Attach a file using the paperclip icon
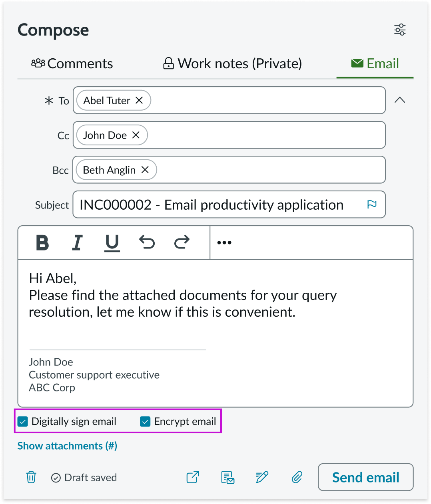The image size is (431, 504). point(297,477)
